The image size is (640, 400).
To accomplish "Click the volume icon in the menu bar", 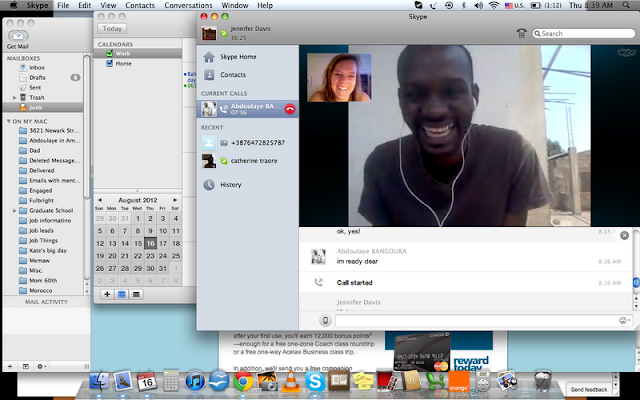I will point(478,5).
